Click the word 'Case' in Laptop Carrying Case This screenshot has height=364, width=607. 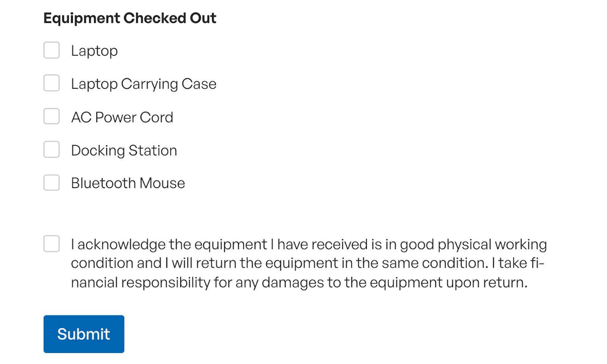click(x=199, y=84)
